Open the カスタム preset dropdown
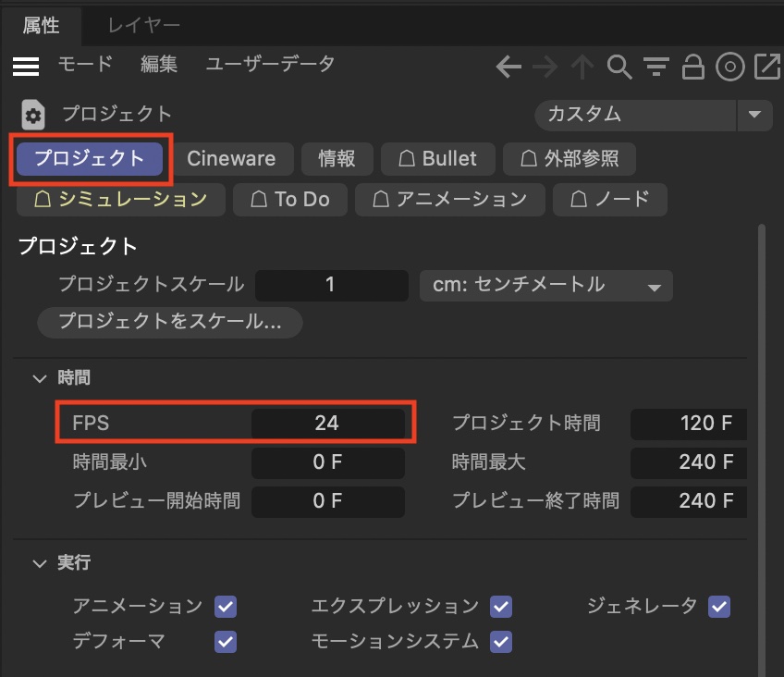The width and height of the screenshot is (784, 677). (753, 116)
